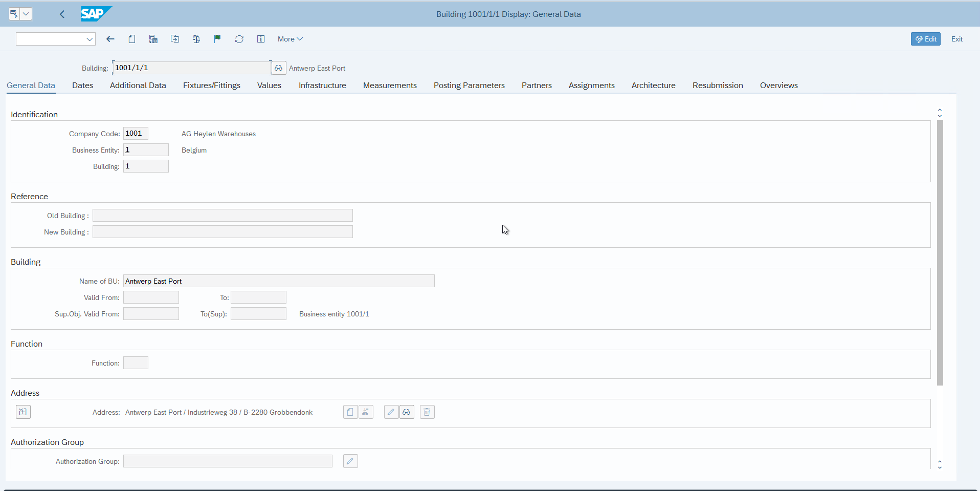This screenshot has width=980, height=491.
Task: Click the Exit button
Action: [956, 39]
